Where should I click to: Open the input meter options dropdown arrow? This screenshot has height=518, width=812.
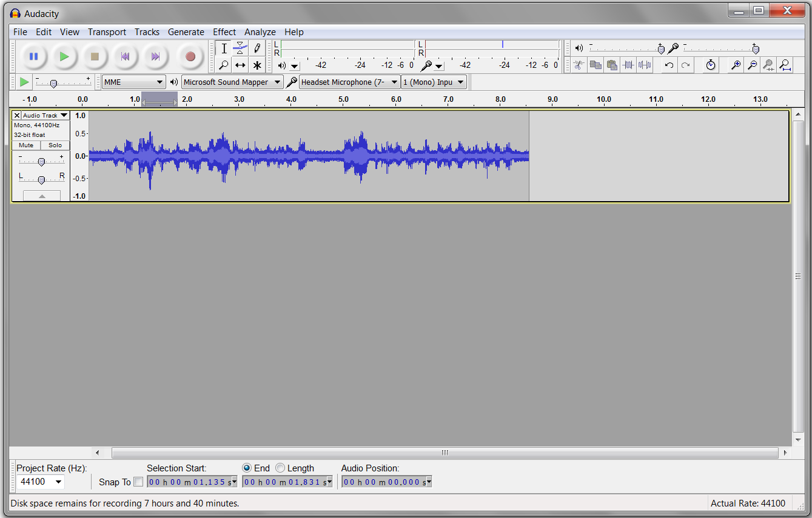pyautogui.click(x=438, y=66)
